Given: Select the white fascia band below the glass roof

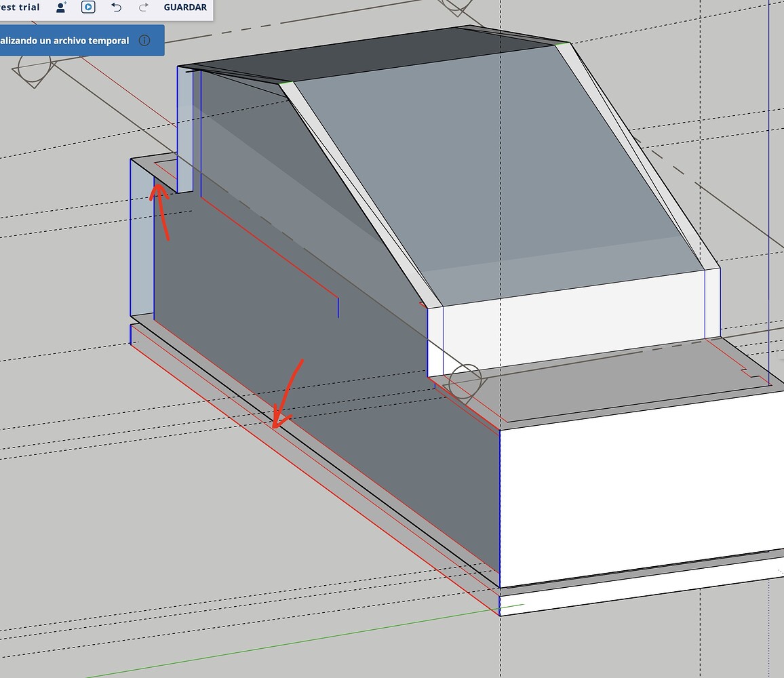Looking at the screenshot, I should click(x=576, y=319).
